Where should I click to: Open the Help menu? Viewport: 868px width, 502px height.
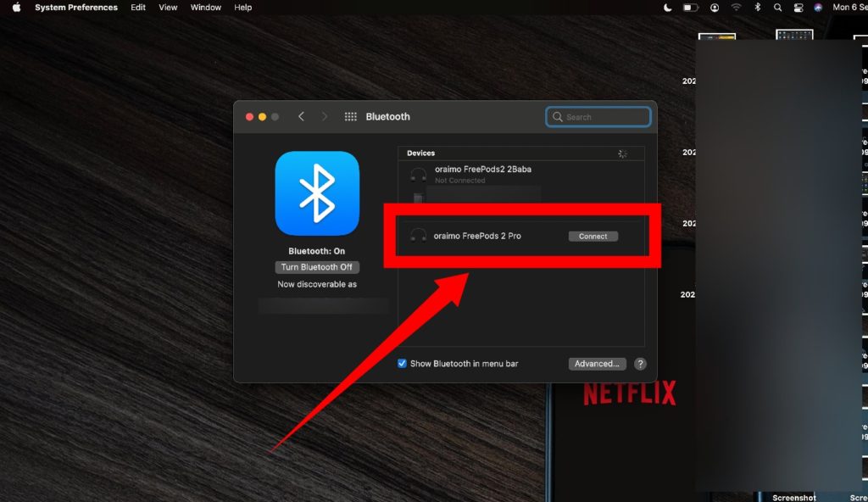(x=242, y=7)
